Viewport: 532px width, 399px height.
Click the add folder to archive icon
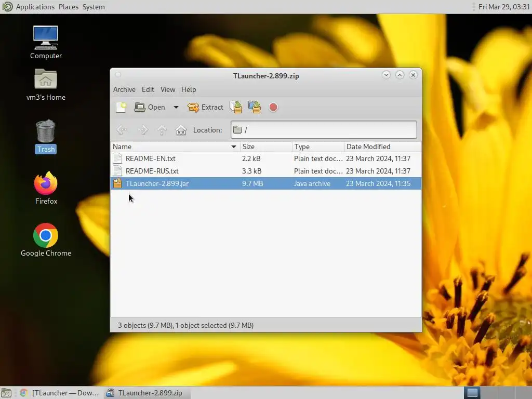(255, 107)
